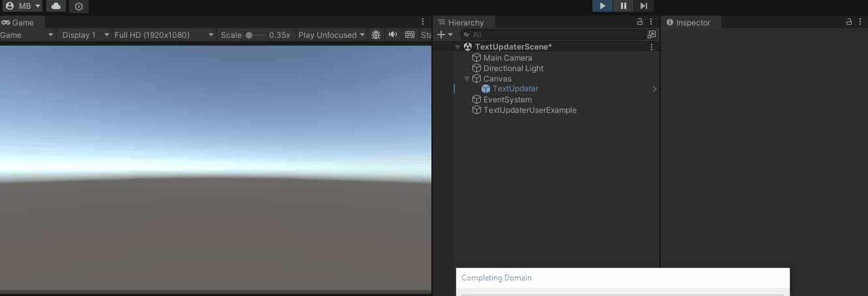Toggle Mute Audio speaker icon

pos(393,35)
